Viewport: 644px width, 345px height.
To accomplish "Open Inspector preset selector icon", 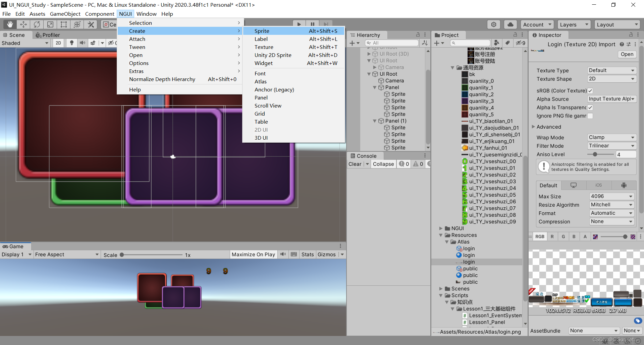I will click(x=629, y=44).
